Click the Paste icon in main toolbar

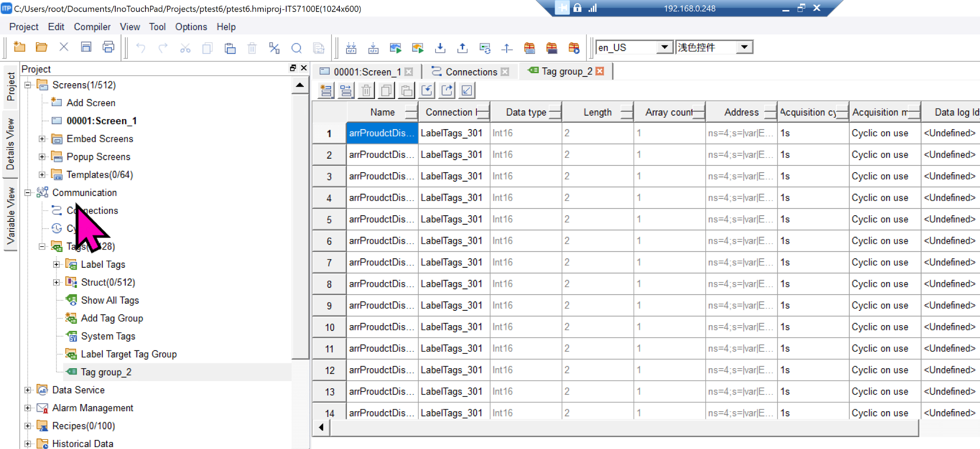(x=230, y=48)
